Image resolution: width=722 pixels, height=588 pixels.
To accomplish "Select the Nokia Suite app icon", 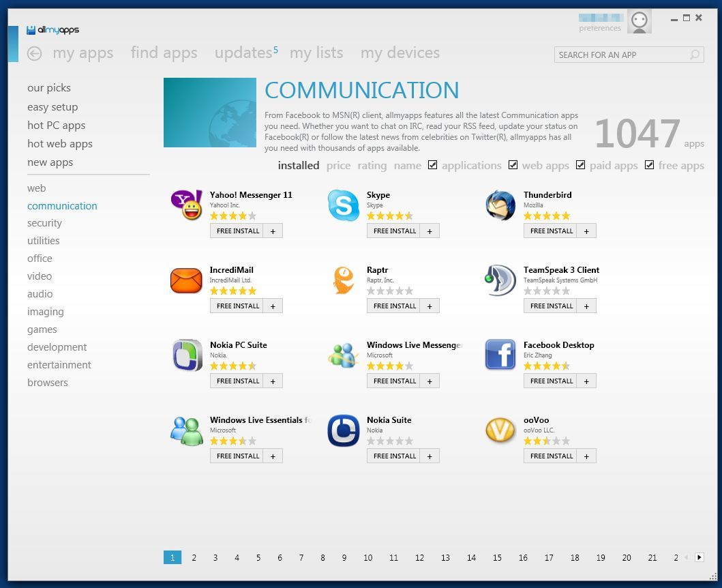I will tap(344, 430).
